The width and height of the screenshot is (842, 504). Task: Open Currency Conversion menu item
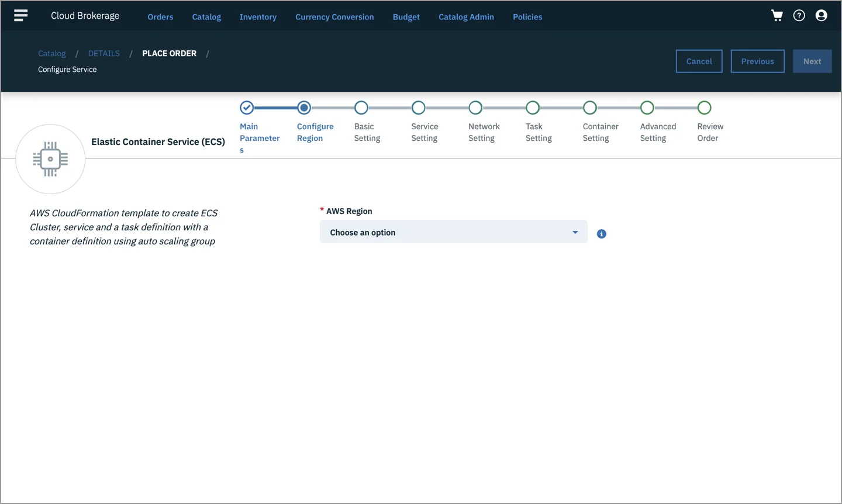334,17
